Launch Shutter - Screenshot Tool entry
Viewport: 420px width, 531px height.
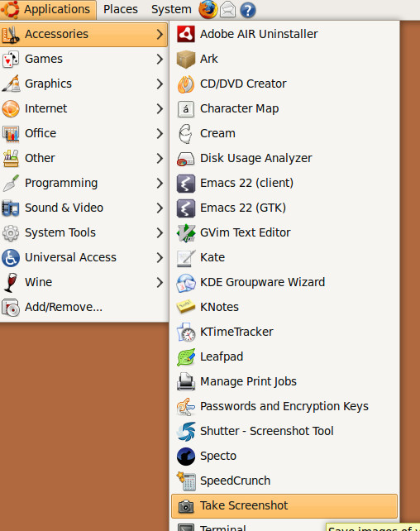pyautogui.click(x=284, y=431)
